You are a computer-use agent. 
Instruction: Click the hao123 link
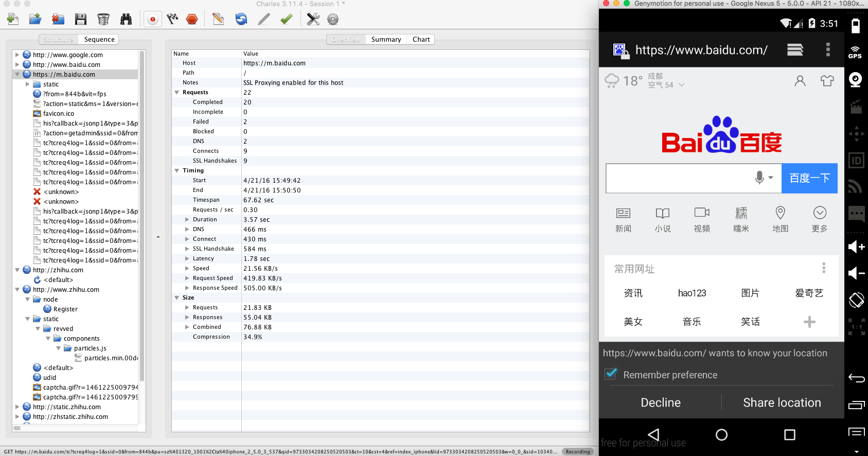pos(692,293)
